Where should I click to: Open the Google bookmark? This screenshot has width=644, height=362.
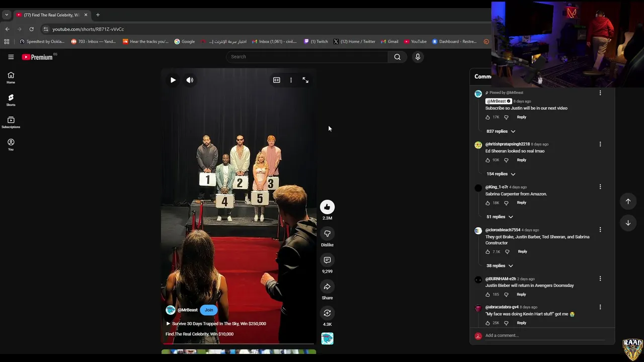(184, 42)
